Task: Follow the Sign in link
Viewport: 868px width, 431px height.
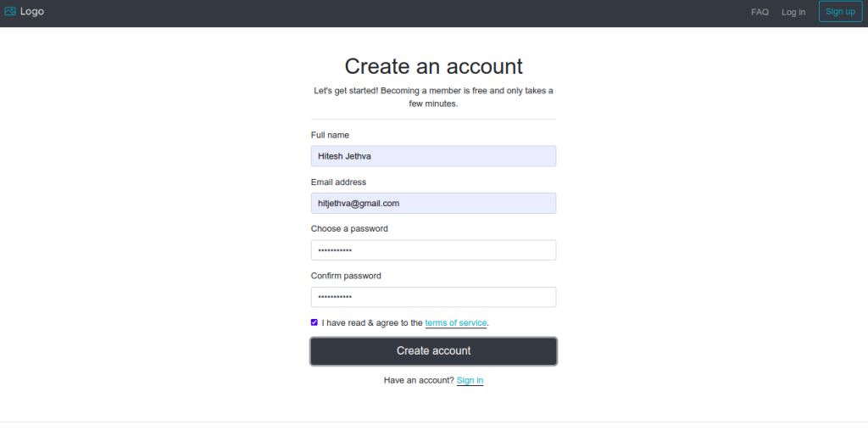Action: (470, 381)
